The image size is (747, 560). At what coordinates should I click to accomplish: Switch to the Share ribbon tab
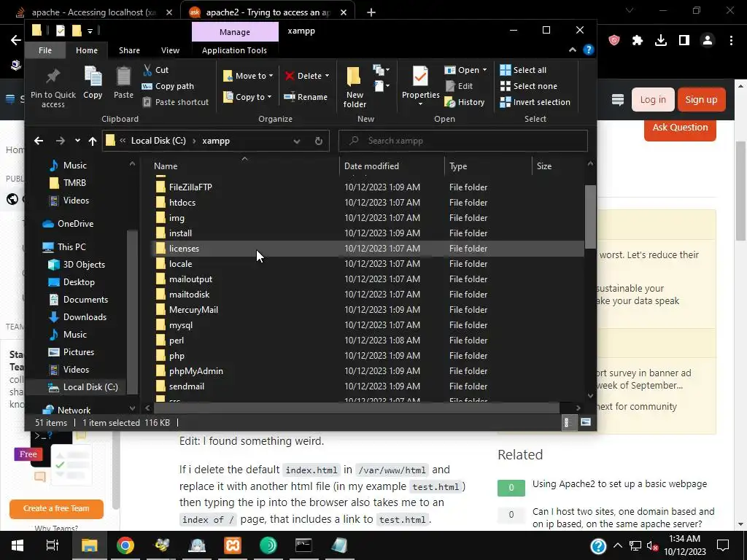tap(129, 50)
